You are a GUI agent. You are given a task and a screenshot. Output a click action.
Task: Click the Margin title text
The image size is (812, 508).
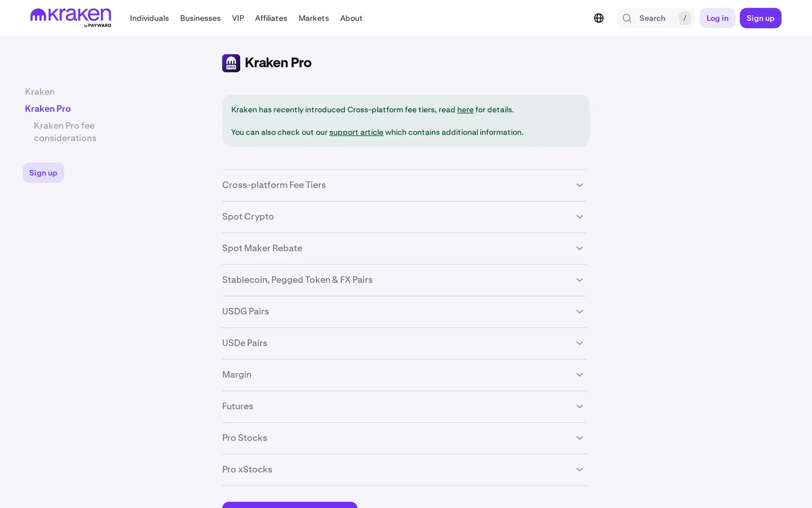tap(237, 375)
